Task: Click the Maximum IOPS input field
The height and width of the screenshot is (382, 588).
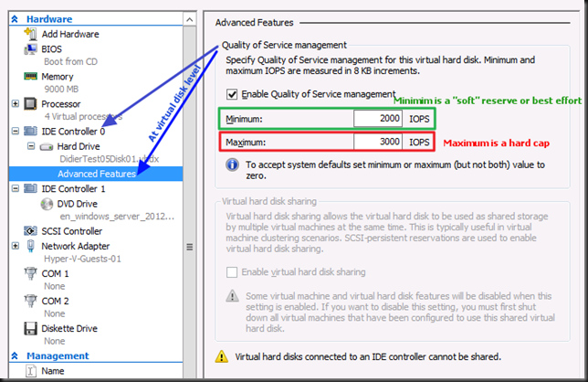Action: [x=378, y=142]
